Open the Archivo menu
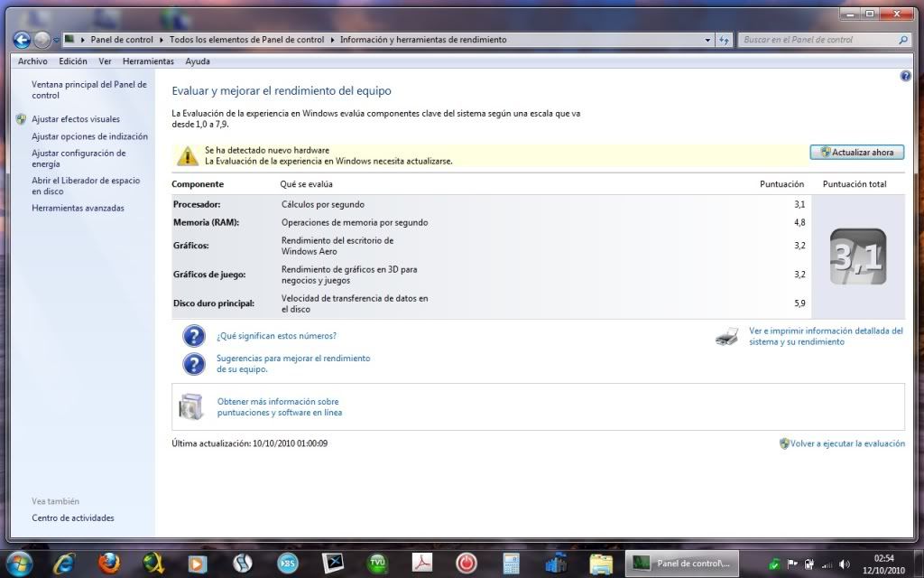The width and height of the screenshot is (924, 578). pos(32,61)
